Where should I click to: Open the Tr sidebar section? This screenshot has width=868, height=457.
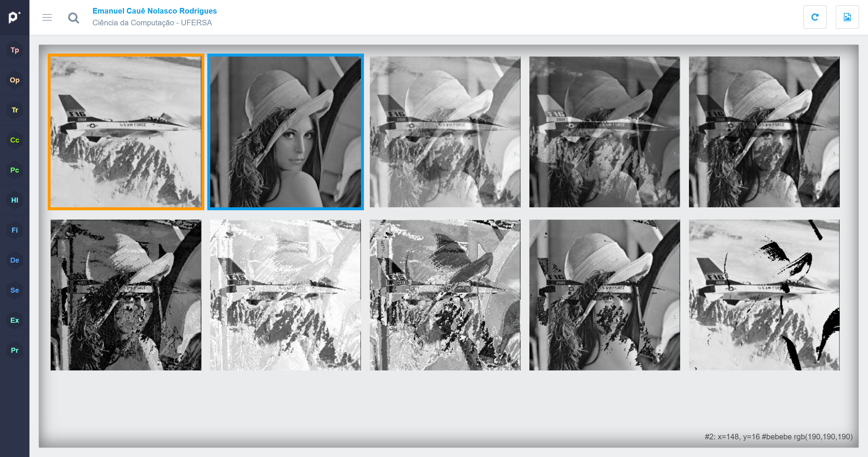14,110
